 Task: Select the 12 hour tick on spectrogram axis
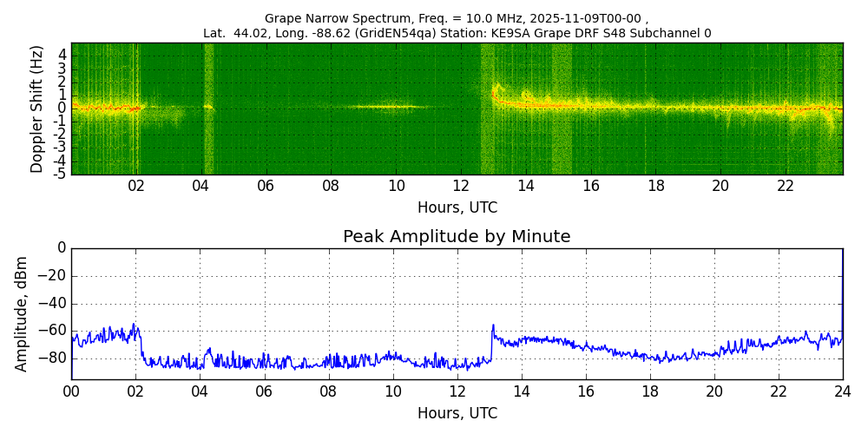click(461, 186)
